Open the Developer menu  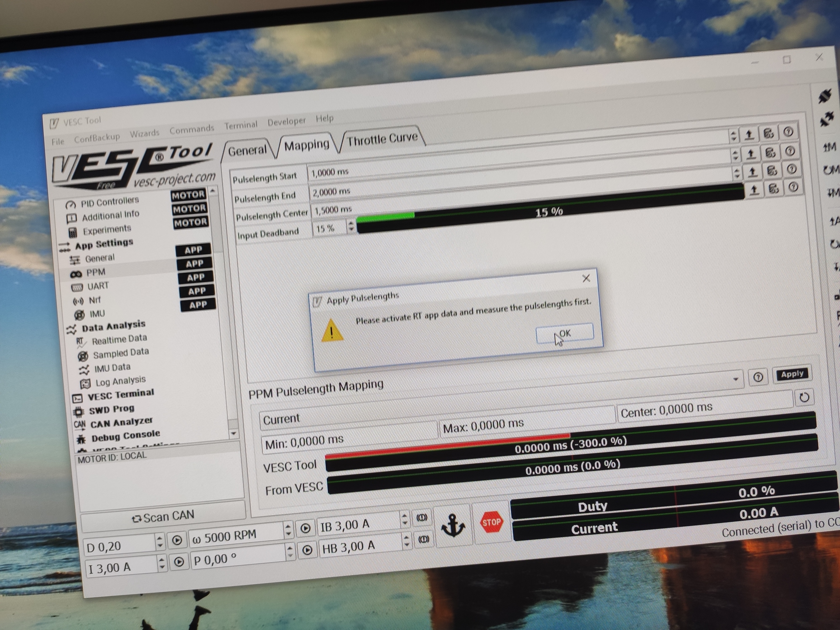286,121
